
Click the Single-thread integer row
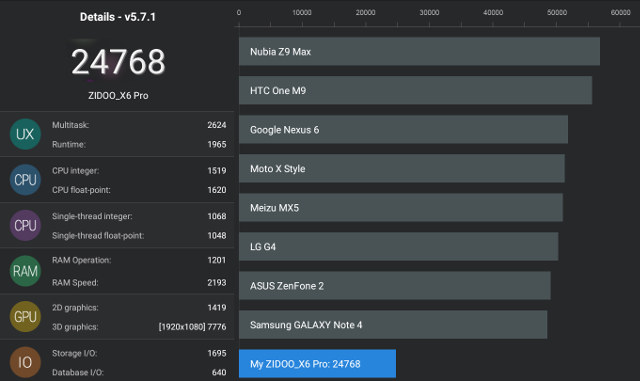pos(139,216)
